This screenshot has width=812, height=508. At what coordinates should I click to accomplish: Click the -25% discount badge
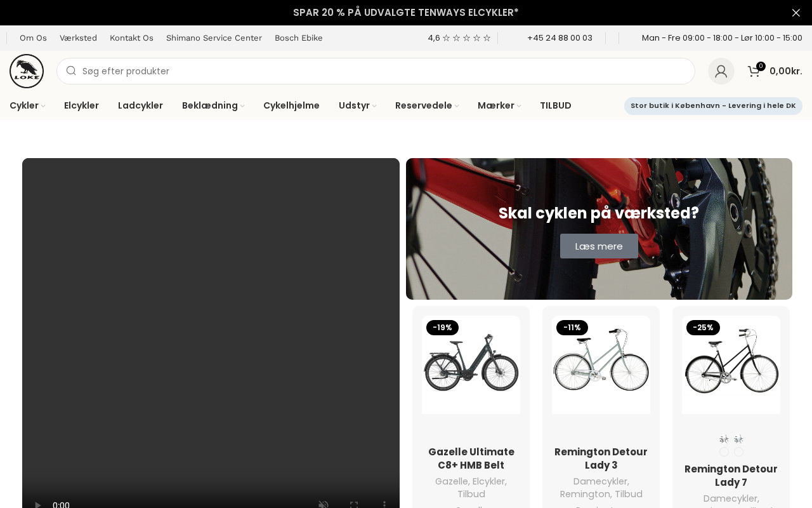click(703, 328)
